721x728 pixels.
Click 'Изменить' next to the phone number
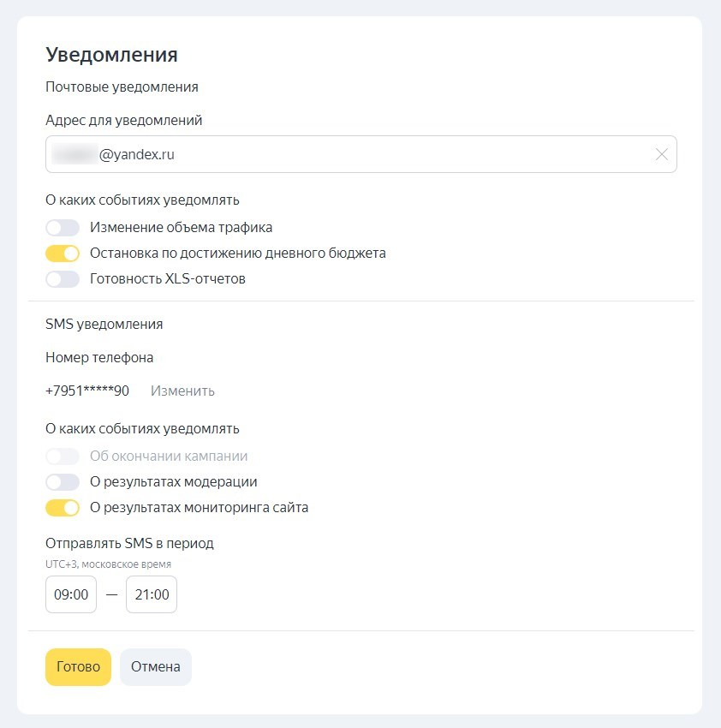[182, 391]
